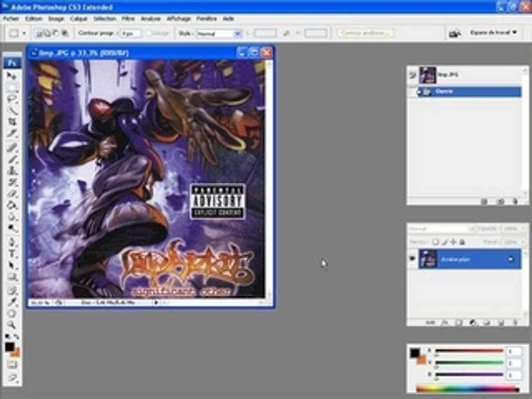Create a new layer in Layers panel
The width and height of the screenshot is (532, 399).
(501, 323)
